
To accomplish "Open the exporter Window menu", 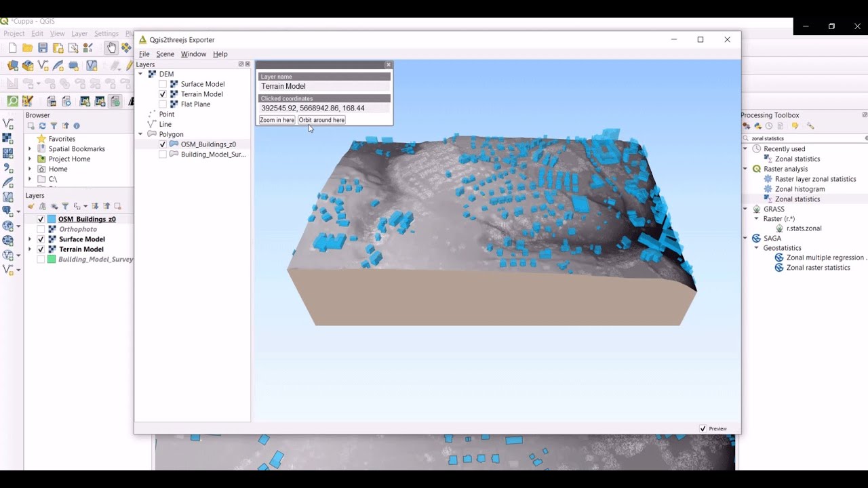I will click(x=193, y=54).
